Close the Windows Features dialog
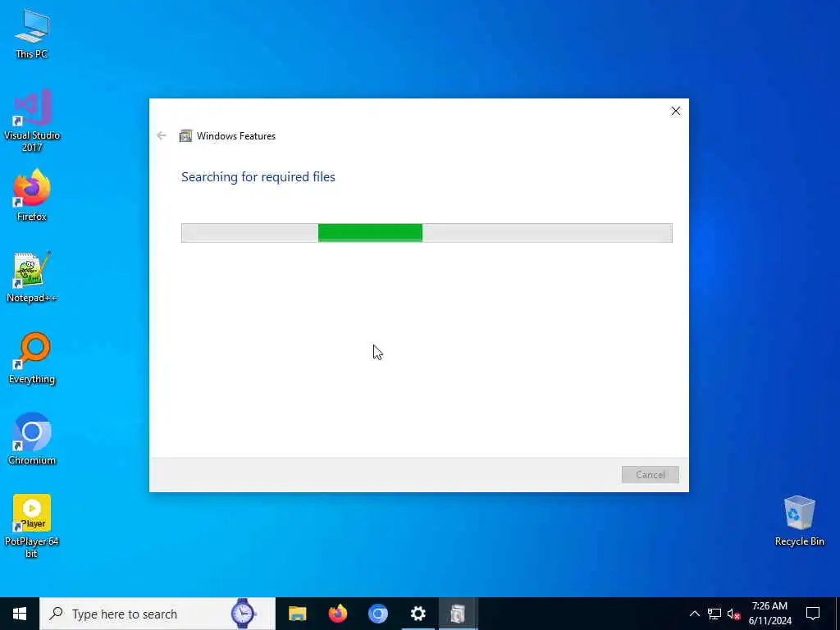This screenshot has height=630, width=840. coord(676,111)
